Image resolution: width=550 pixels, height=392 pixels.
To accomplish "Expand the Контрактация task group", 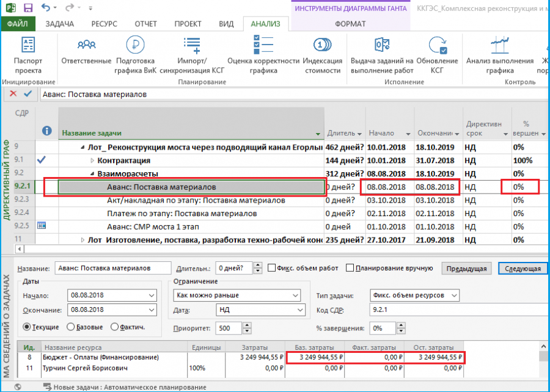I will tap(92, 161).
